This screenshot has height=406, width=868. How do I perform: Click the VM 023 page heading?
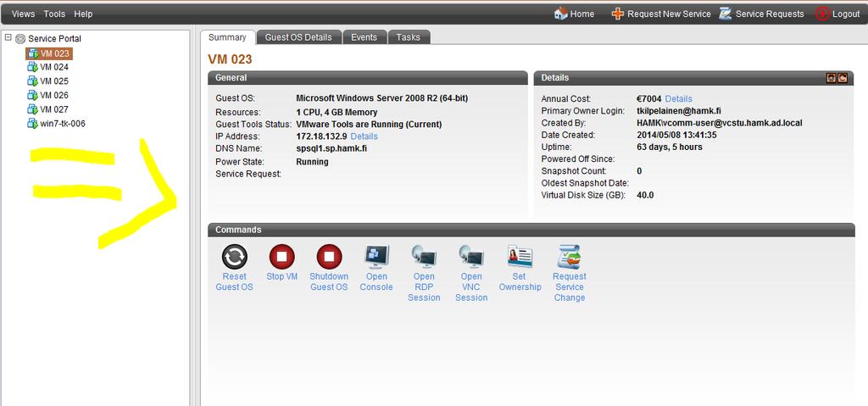(x=230, y=59)
